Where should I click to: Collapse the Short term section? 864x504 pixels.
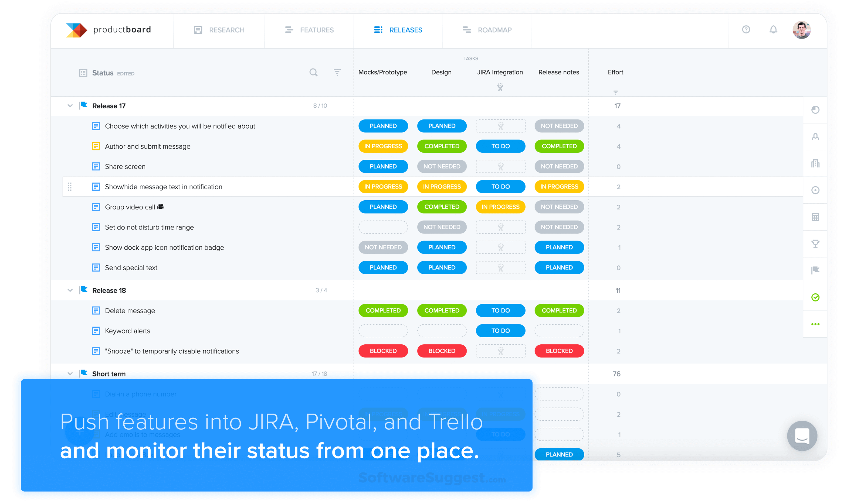(x=70, y=373)
